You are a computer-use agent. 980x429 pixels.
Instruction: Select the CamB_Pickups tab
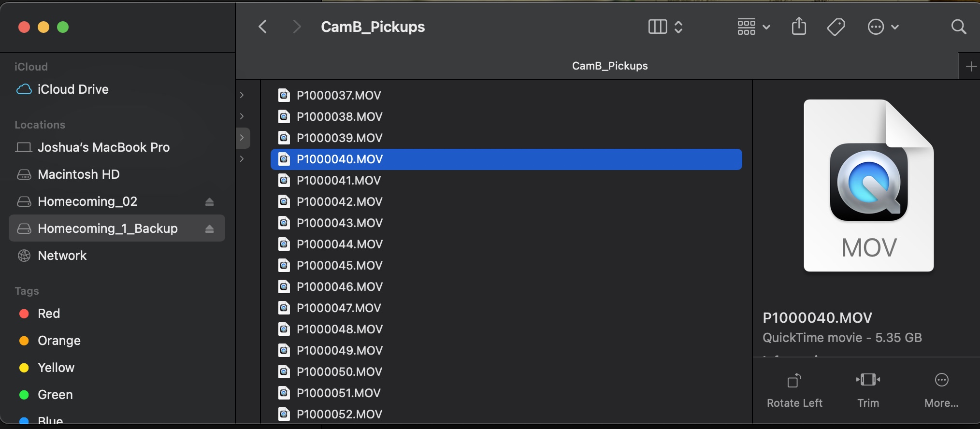(x=610, y=66)
